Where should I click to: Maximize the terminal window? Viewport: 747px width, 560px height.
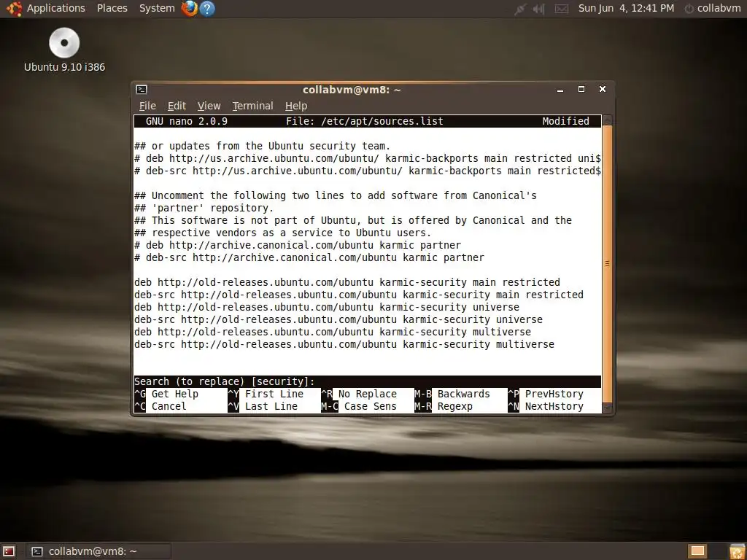(581, 90)
